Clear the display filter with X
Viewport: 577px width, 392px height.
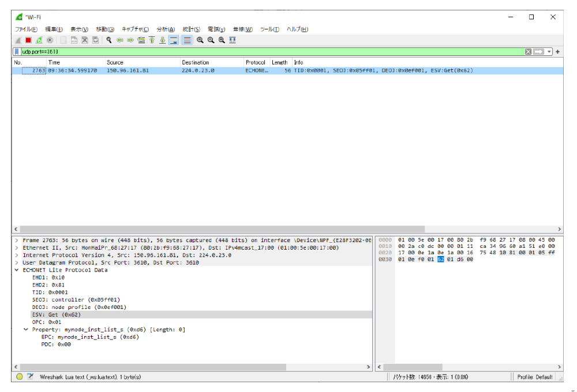[x=528, y=51]
